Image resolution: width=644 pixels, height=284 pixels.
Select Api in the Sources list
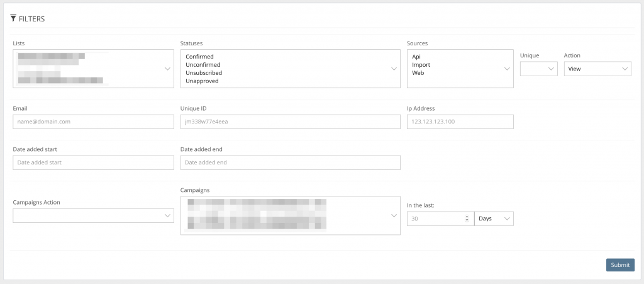click(416, 57)
